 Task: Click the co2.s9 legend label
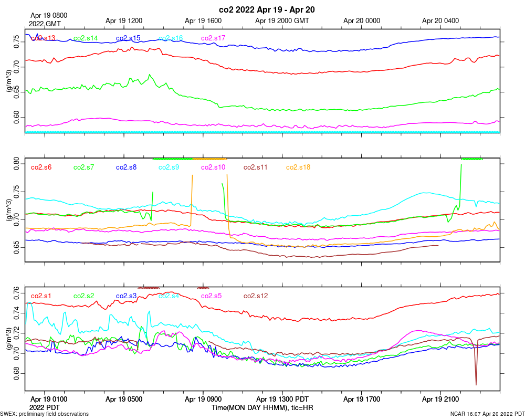(169, 167)
